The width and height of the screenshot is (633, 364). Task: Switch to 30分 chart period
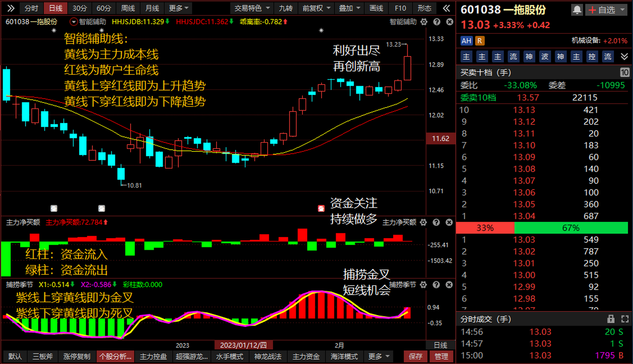(80, 8)
